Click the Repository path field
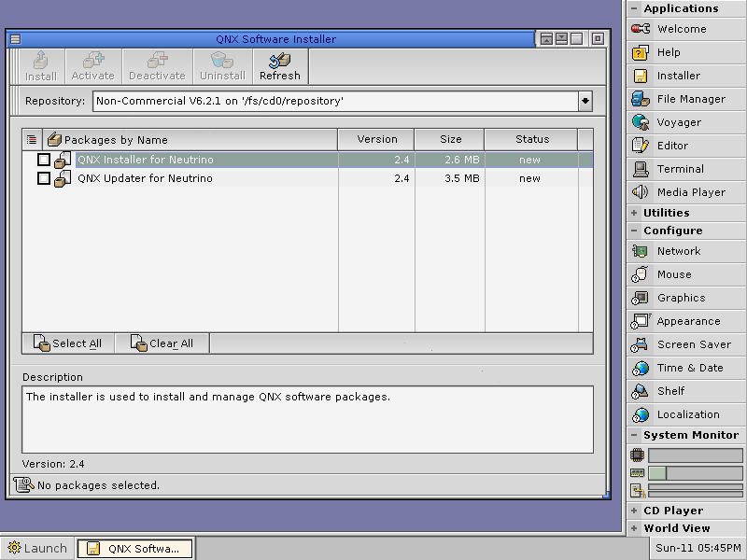Screen dimensions: 747x560 [x=336, y=101]
